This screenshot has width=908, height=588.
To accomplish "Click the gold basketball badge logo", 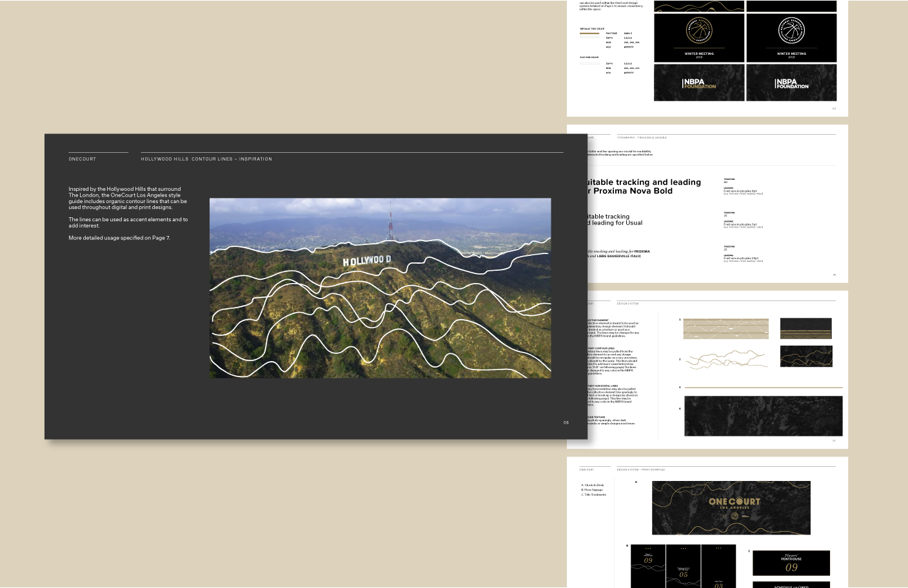I will tap(699, 31).
